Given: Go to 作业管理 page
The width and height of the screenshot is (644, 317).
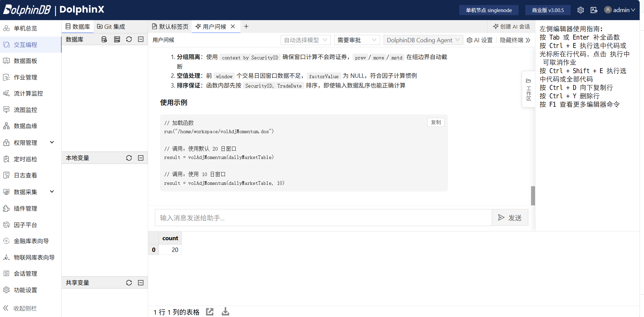Looking at the screenshot, I should pyautogui.click(x=31, y=77).
